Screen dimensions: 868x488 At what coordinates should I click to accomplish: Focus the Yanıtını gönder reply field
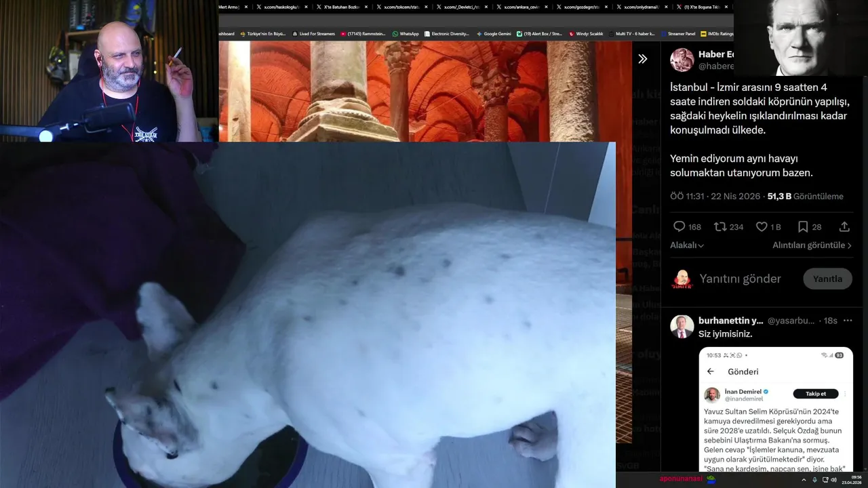click(740, 279)
